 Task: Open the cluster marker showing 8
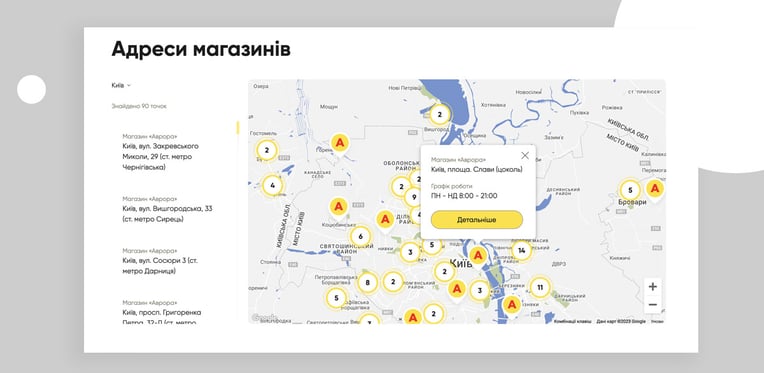pyautogui.click(x=367, y=282)
